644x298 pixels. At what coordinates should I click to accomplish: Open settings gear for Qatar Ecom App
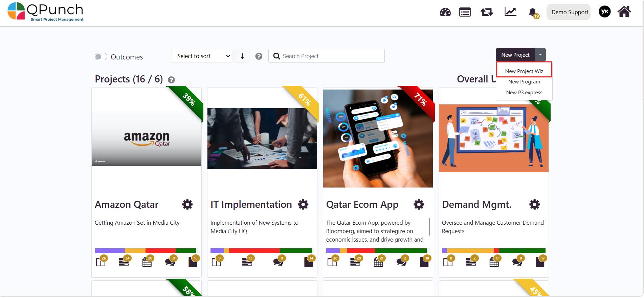[419, 204]
